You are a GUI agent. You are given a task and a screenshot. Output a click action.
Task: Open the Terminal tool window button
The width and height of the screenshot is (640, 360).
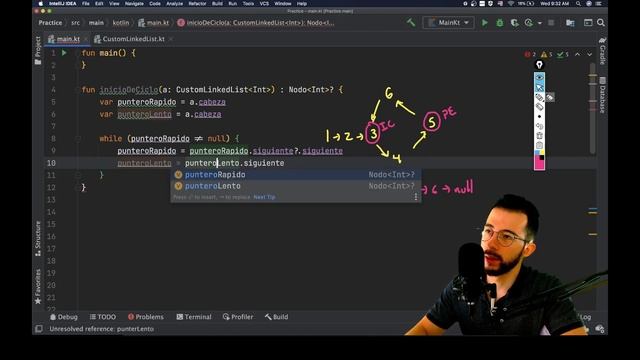click(194, 317)
